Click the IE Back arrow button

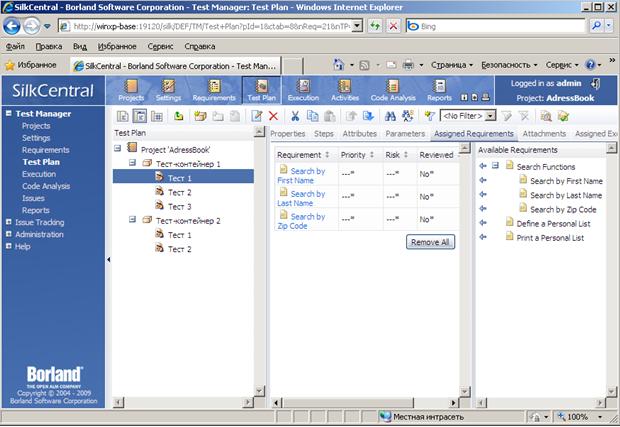12,26
